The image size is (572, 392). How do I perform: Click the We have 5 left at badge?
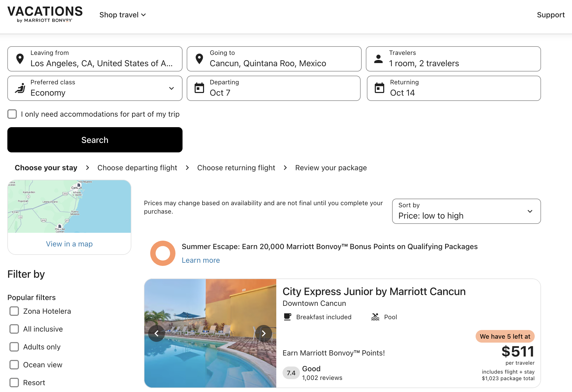coord(505,336)
